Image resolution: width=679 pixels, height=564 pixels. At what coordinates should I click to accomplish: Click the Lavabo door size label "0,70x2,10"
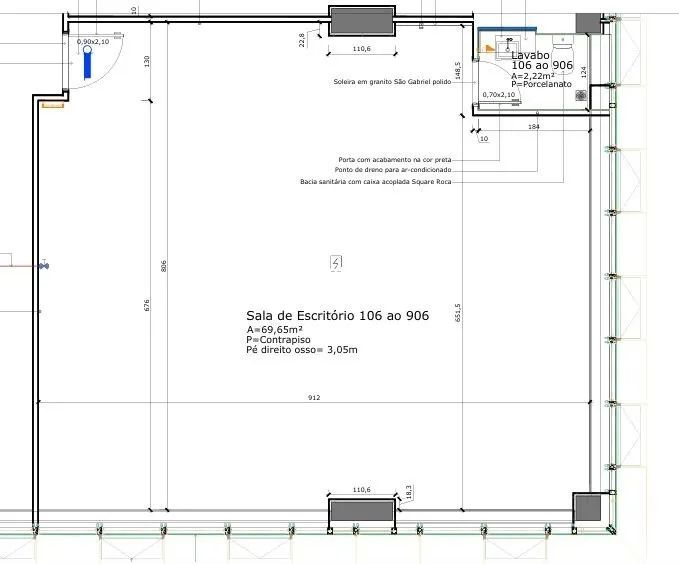[x=499, y=94]
